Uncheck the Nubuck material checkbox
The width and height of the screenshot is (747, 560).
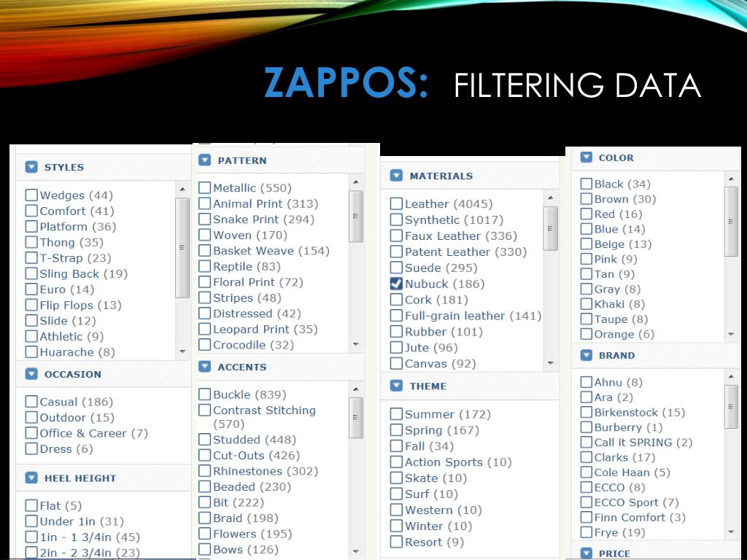point(396,284)
